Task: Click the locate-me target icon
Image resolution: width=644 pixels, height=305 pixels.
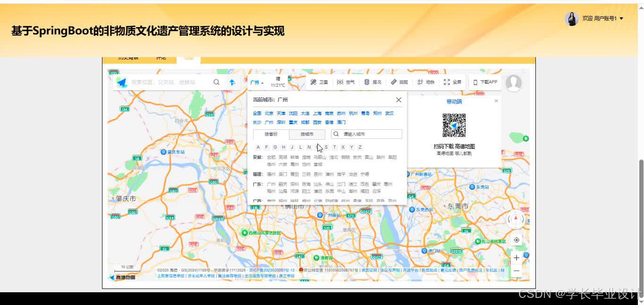Action: pos(517,240)
